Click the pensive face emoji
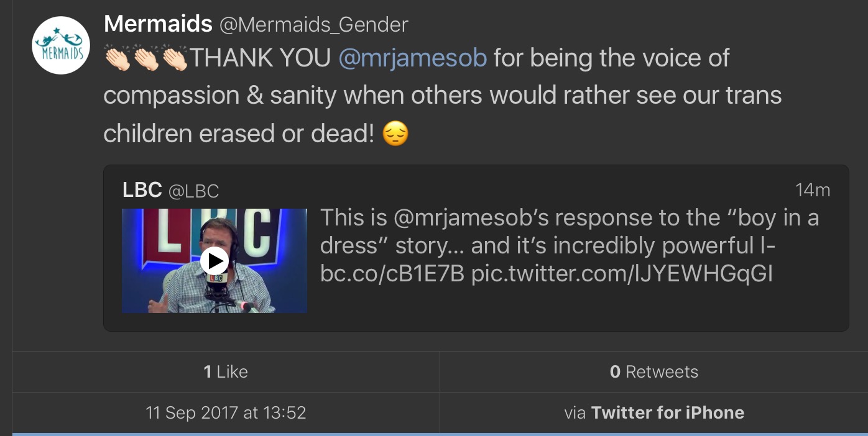 pos(395,134)
